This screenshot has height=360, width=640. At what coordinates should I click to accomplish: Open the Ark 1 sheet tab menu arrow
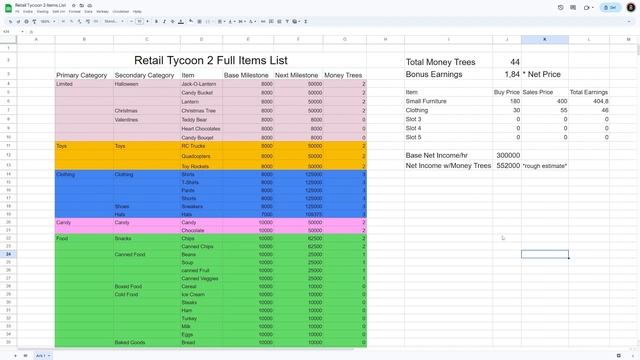point(49,356)
